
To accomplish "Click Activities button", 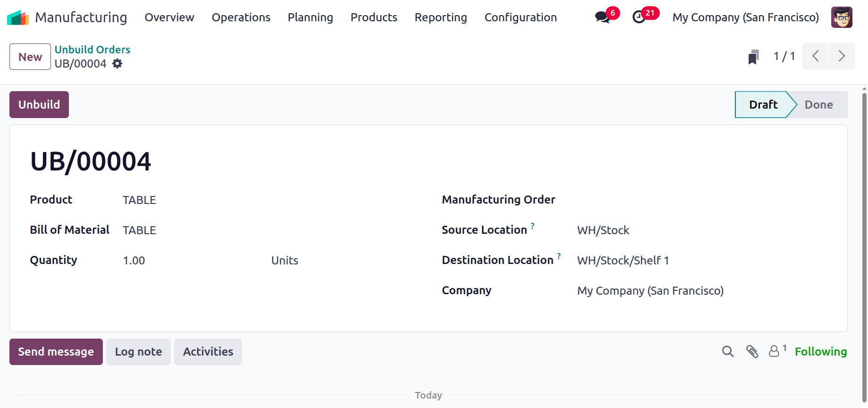I will (208, 352).
